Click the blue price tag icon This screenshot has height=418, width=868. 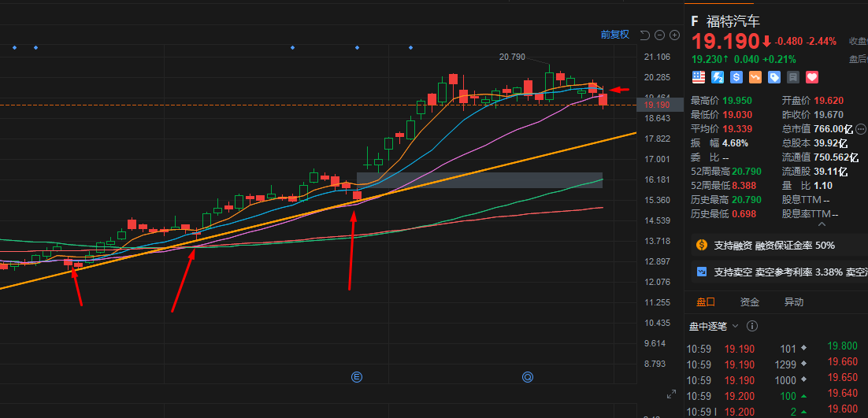pyautogui.click(x=774, y=77)
